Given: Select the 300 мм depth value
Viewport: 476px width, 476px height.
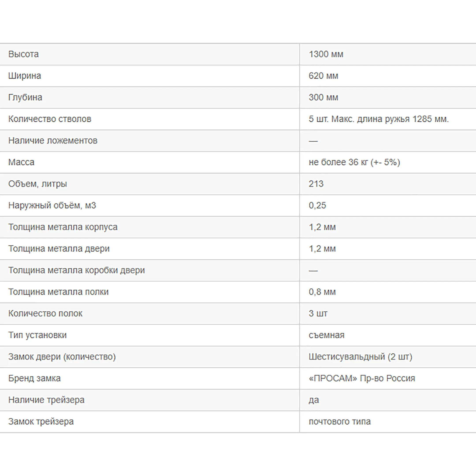Looking at the screenshot, I should pyautogui.click(x=323, y=97).
